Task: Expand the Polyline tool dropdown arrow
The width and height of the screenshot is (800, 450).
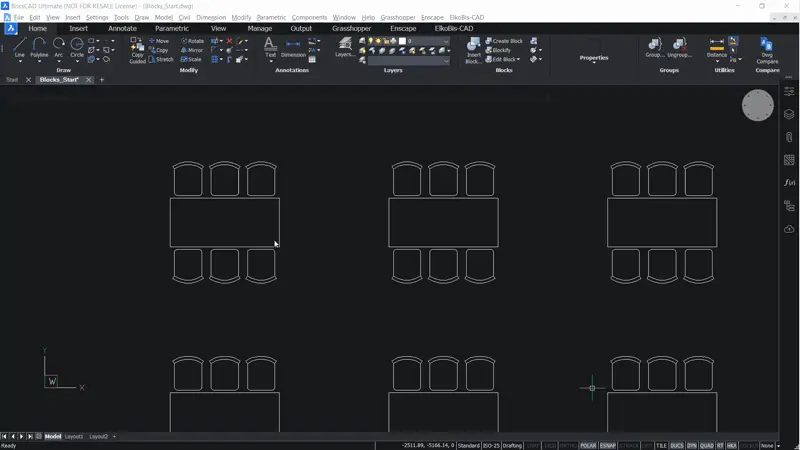Action: (39, 61)
